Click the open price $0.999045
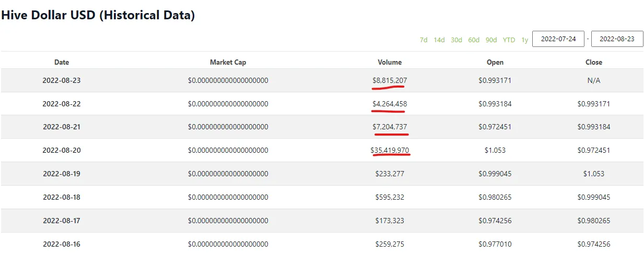The width and height of the screenshot is (644, 255). tap(495, 174)
